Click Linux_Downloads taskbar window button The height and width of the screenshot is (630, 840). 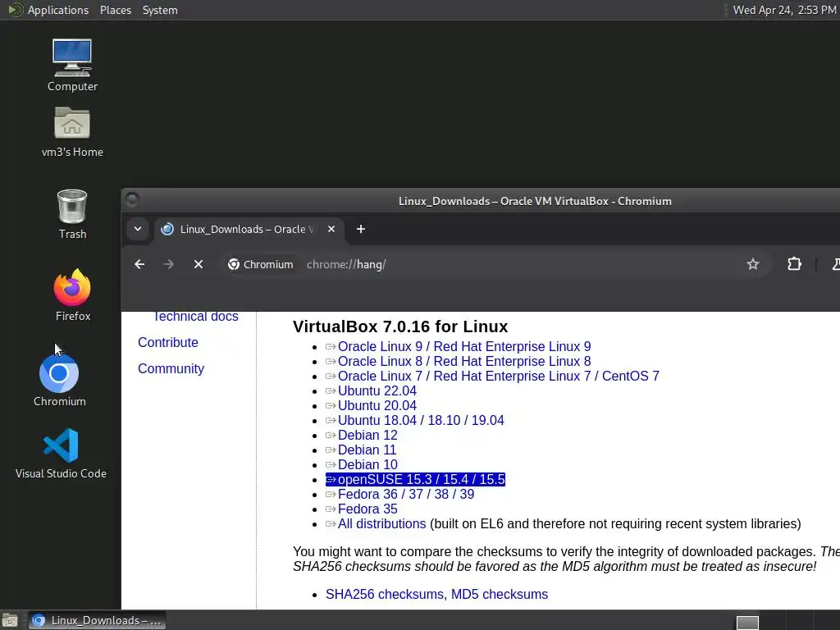coord(97,620)
